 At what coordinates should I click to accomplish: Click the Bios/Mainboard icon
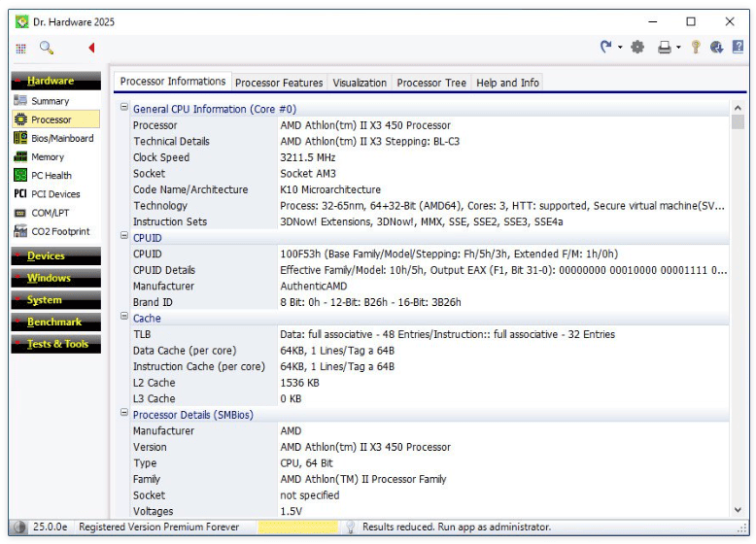point(20,138)
